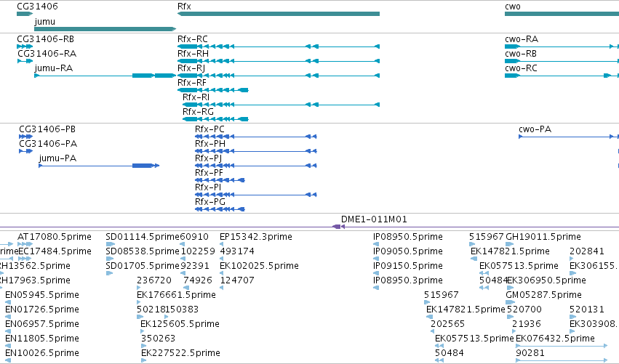Select the jumu gene bar
The height and width of the screenshot is (364, 619).
(105, 29)
